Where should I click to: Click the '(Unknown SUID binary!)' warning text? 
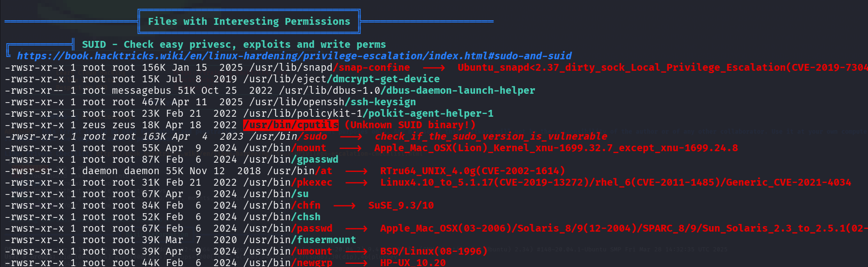(x=410, y=125)
